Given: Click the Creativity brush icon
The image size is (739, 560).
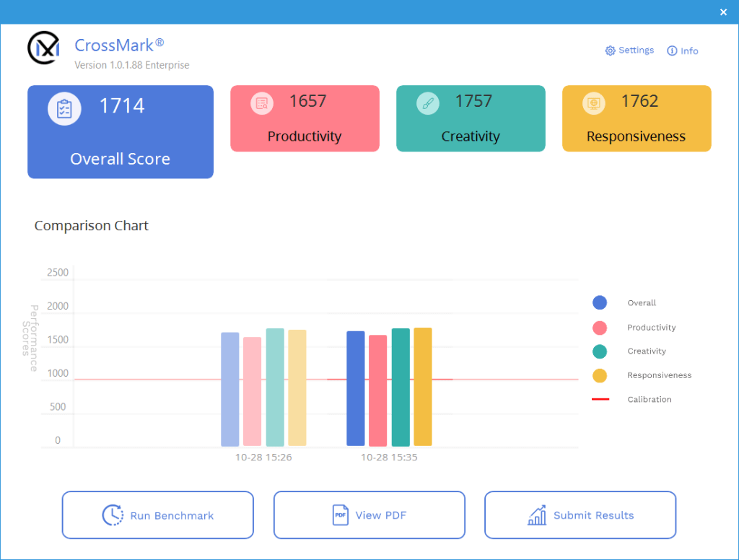Looking at the screenshot, I should (x=427, y=103).
